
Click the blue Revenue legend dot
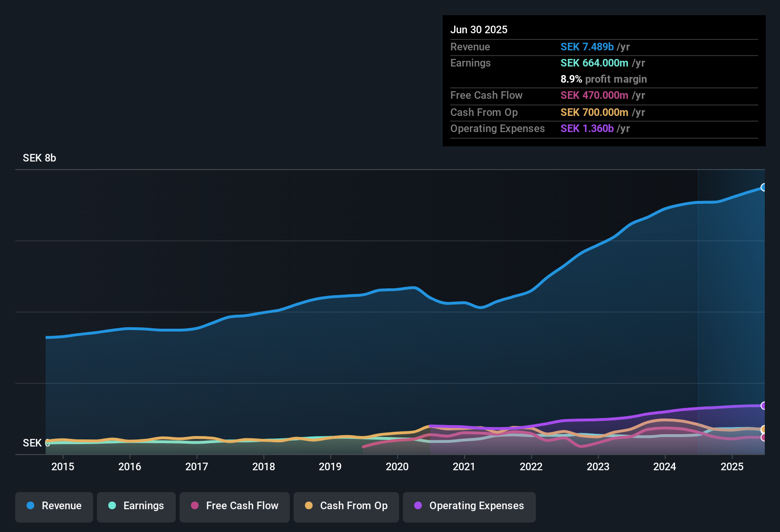(x=30, y=506)
